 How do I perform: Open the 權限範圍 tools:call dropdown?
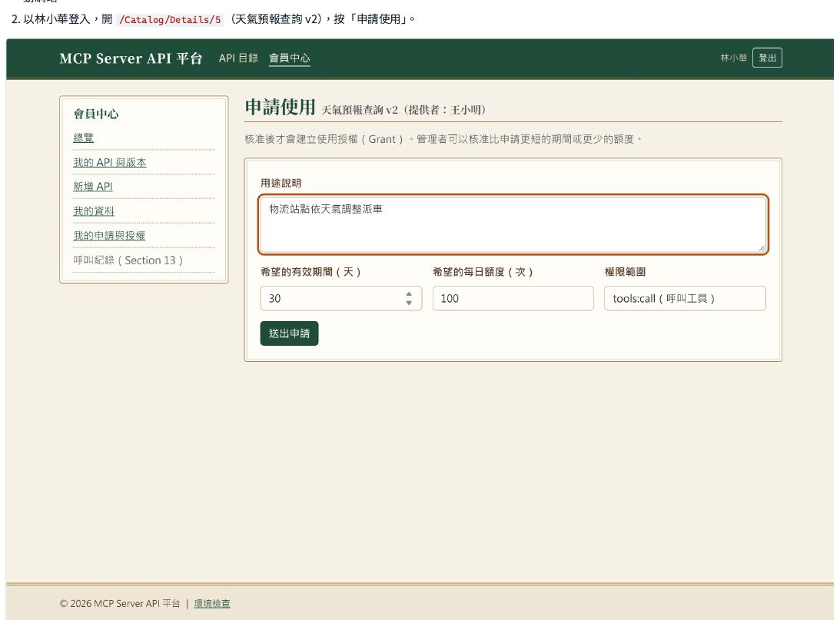tap(686, 298)
